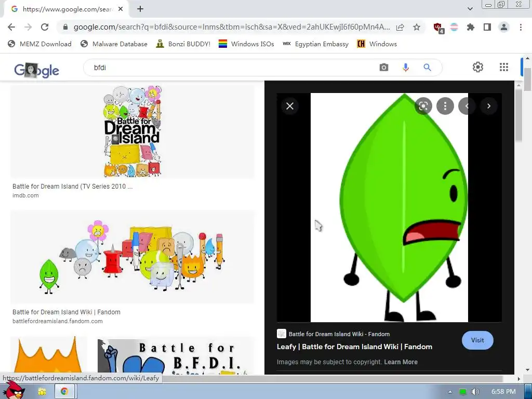Screen dimensions: 532x399
Task: Open the Windows ISOs bookmark
Action: (x=246, y=44)
